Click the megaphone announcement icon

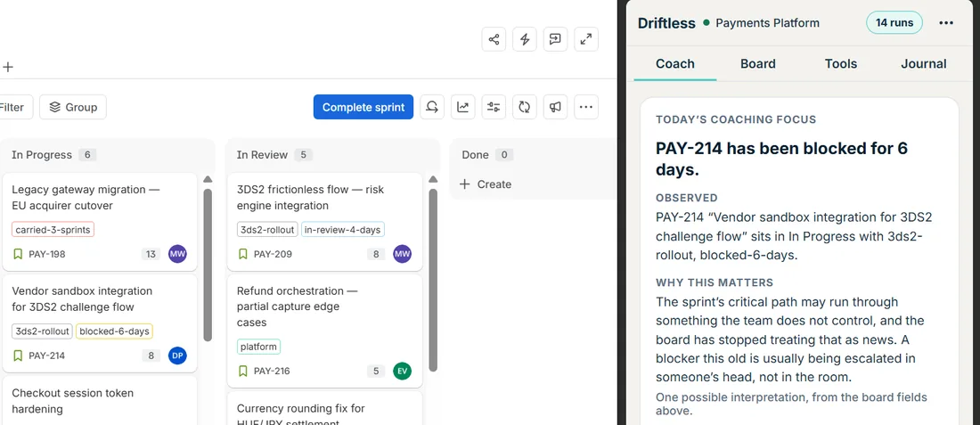[x=555, y=107]
